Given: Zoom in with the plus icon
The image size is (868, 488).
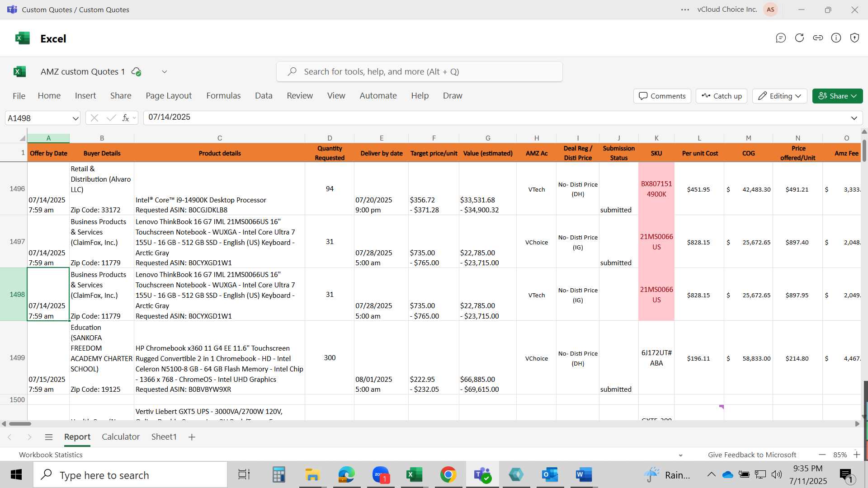Looking at the screenshot, I should (x=857, y=455).
